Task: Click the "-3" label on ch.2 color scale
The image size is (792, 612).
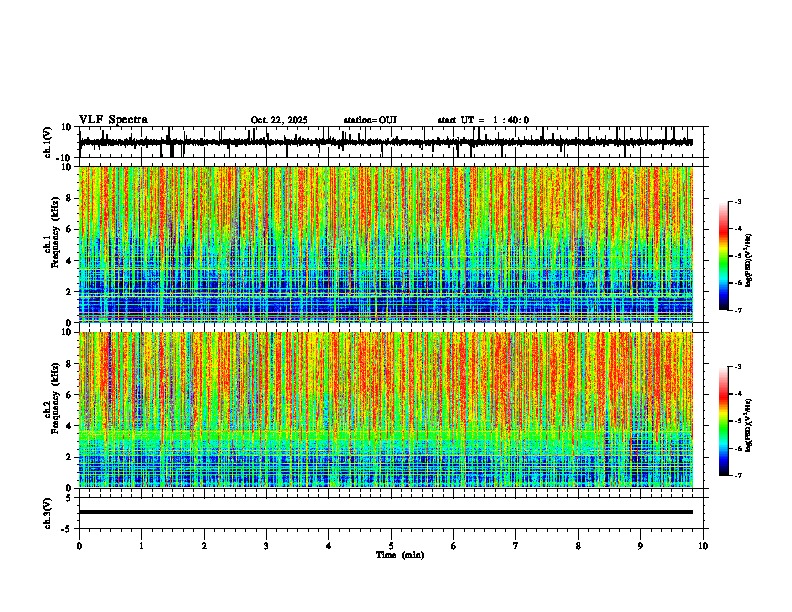Action: (x=737, y=367)
